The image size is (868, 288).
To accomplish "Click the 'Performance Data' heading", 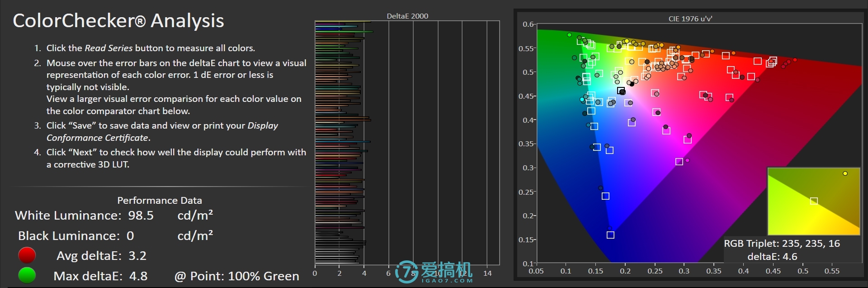I will click(160, 200).
